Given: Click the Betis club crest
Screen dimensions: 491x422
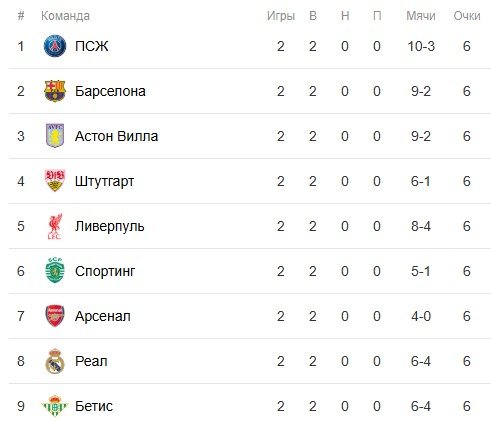Looking at the screenshot, I should (x=55, y=406).
